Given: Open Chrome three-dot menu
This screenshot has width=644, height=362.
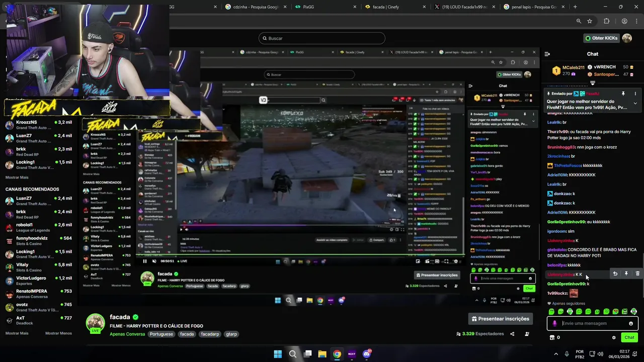Looking at the screenshot, I should 637,21.
